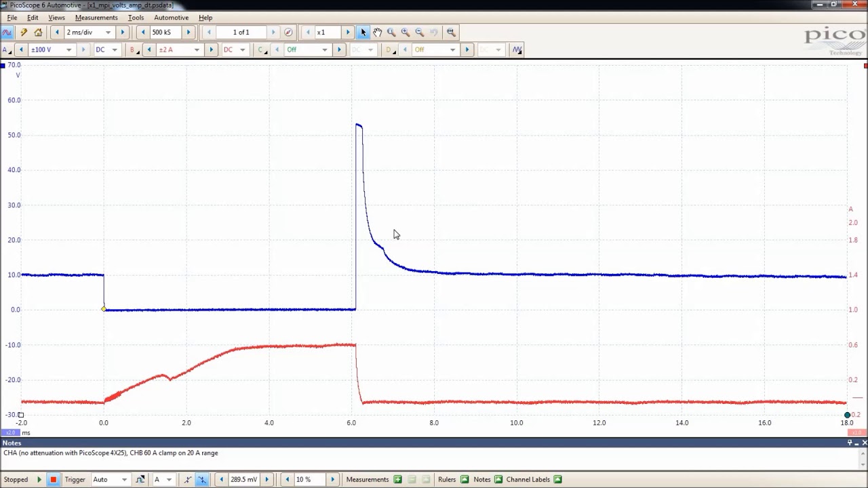Open Channel C Off range dropdown

pyautogui.click(x=324, y=49)
